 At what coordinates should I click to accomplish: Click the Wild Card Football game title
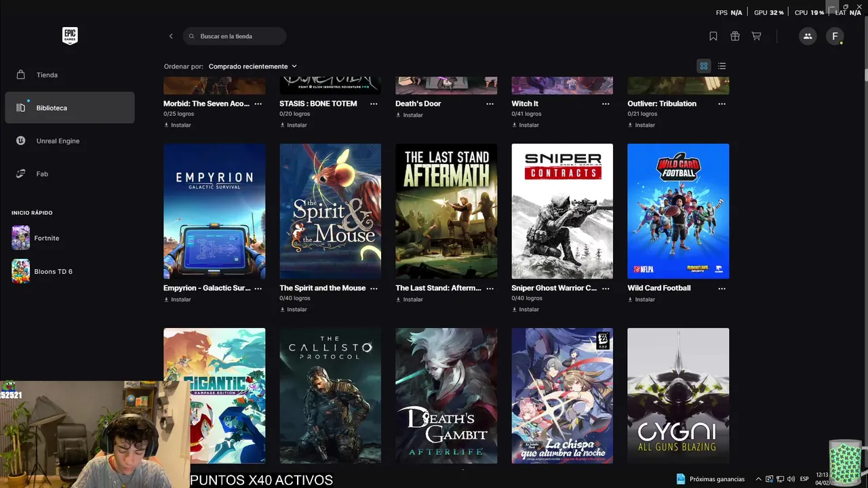658,288
